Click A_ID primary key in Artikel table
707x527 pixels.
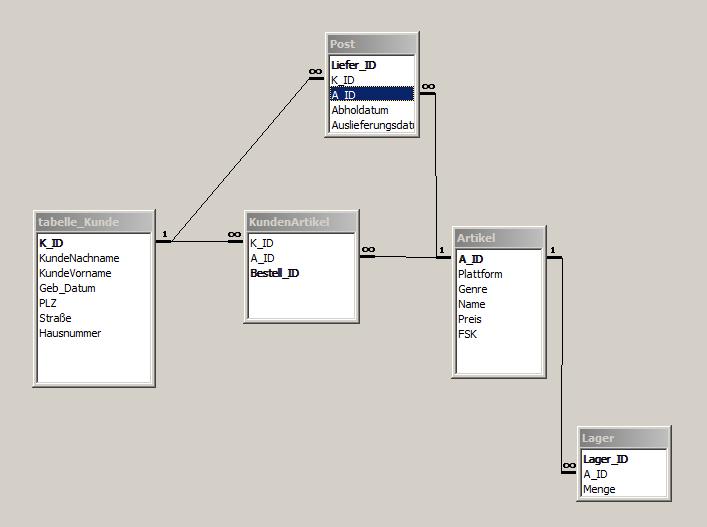(x=499, y=259)
